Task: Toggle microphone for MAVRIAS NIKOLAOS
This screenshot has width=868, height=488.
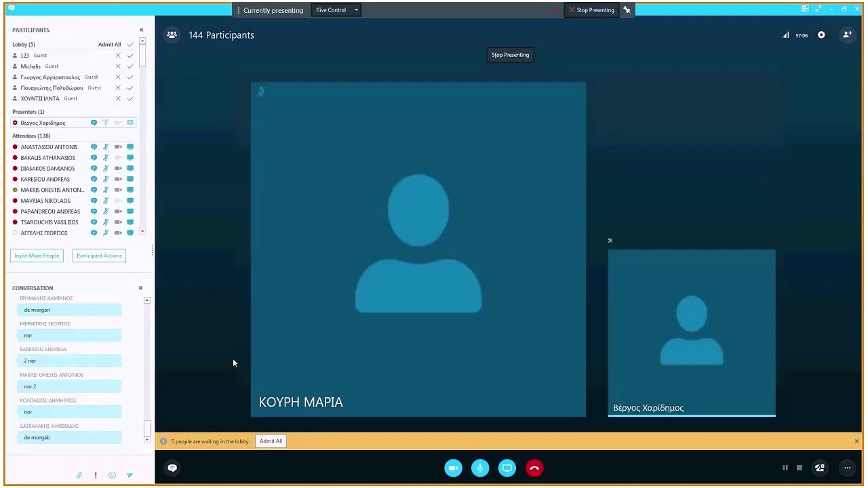Action: (x=106, y=201)
